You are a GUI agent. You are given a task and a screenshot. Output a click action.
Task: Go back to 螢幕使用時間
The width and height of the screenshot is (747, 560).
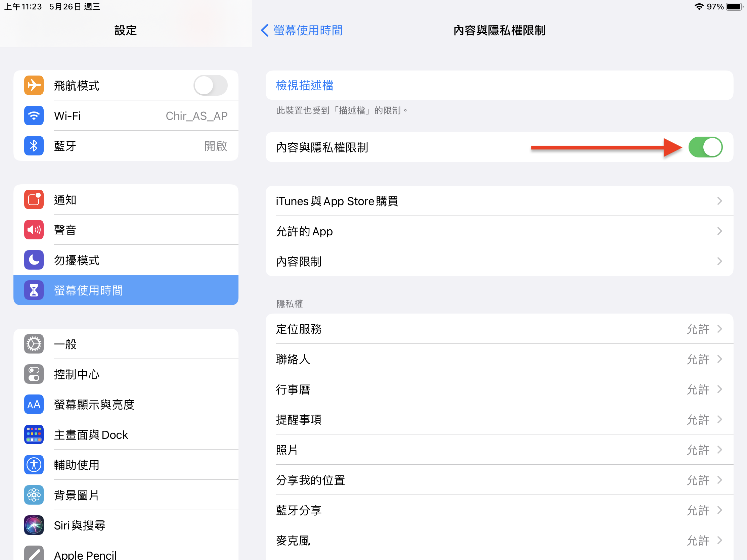(302, 30)
